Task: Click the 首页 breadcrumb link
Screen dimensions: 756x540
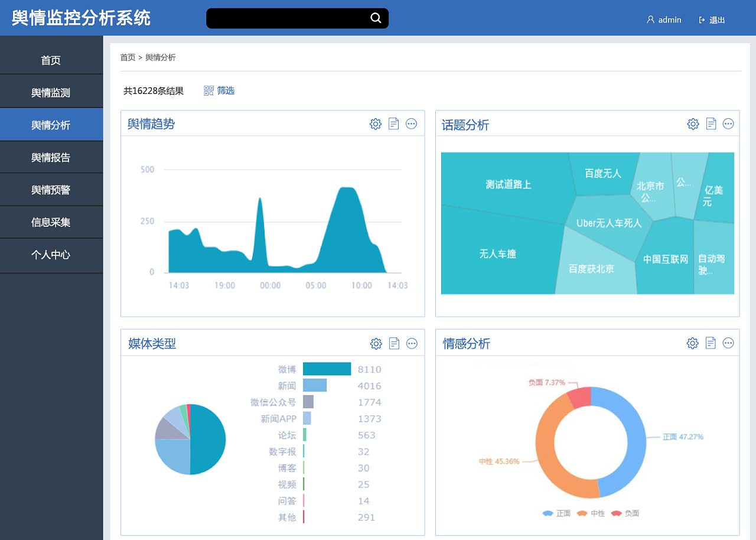Action: coord(128,57)
